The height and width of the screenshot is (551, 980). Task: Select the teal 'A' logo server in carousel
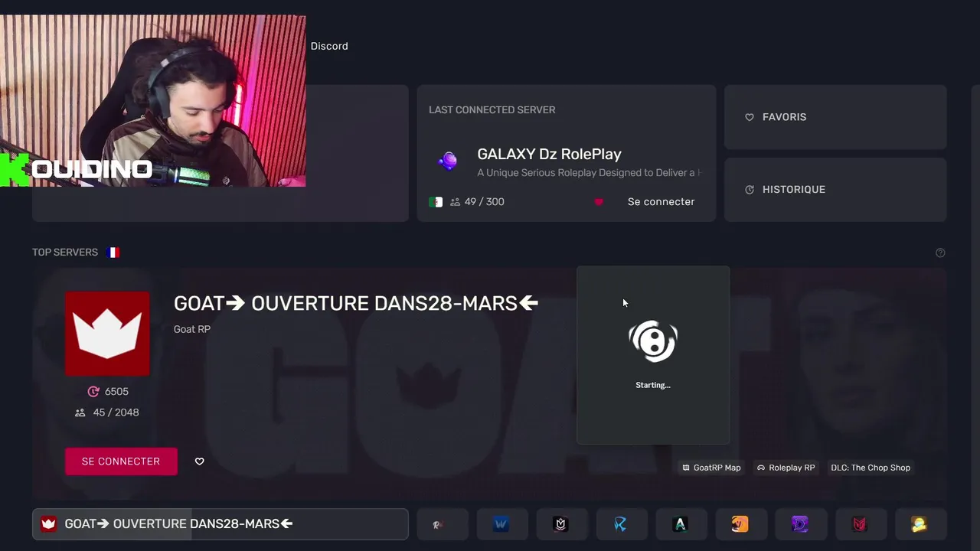pos(681,524)
